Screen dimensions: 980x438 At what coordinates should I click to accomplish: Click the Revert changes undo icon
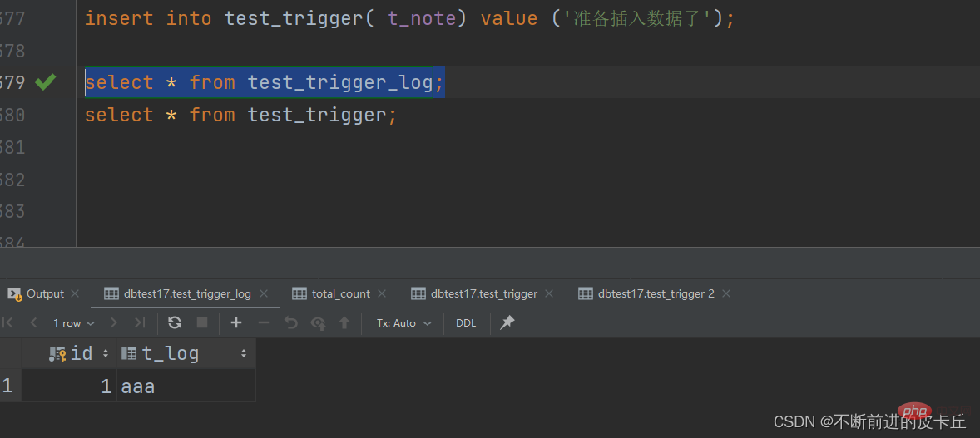[x=290, y=322]
